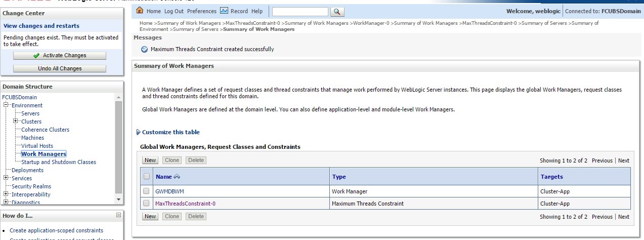Click Previous pagination link above table

click(x=602, y=161)
